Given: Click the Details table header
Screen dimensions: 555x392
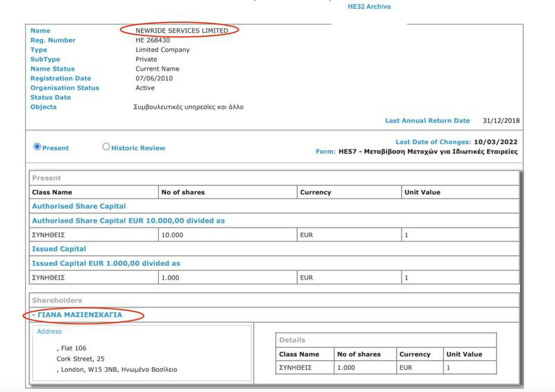Looking at the screenshot, I should [x=386, y=340].
